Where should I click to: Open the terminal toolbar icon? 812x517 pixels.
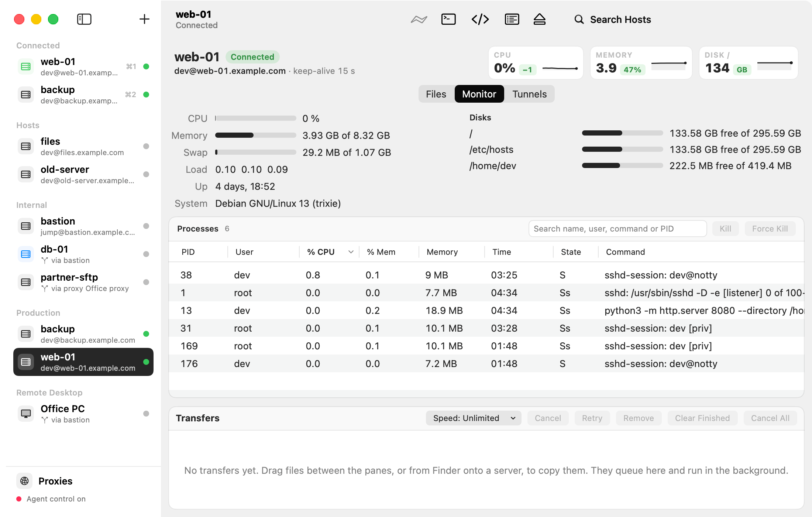click(x=448, y=19)
